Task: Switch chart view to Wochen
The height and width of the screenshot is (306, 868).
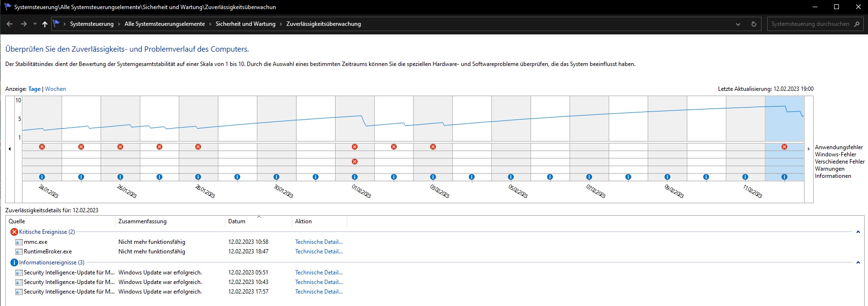Action: (55, 89)
